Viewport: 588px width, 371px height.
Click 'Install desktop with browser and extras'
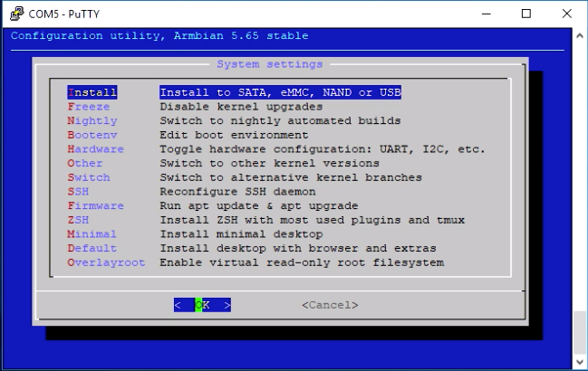[298, 249]
